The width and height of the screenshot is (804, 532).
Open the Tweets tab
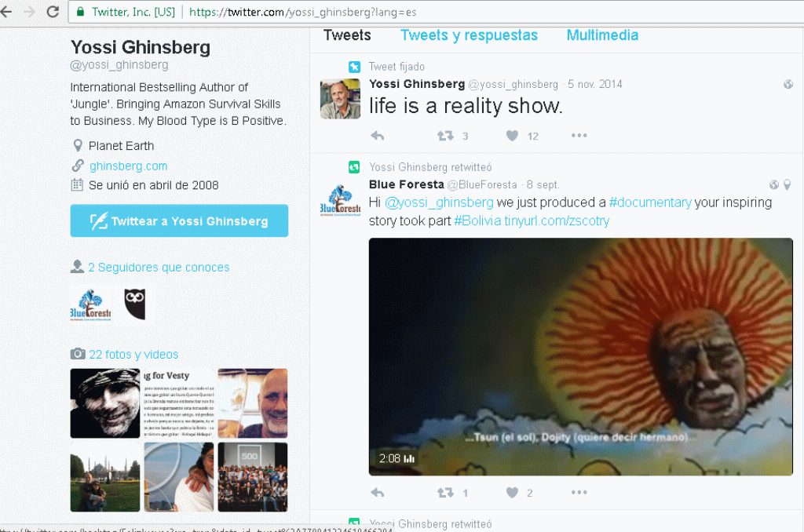[347, 35]
